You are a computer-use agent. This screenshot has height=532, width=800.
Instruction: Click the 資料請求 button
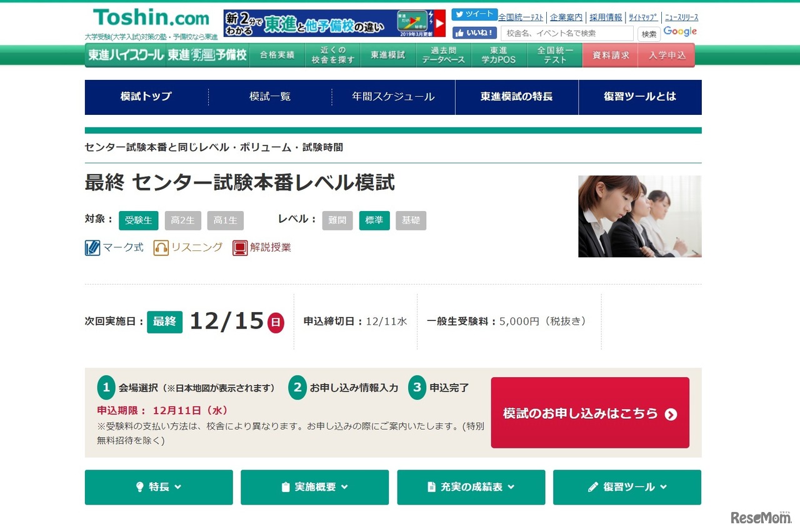pos(611,55)
